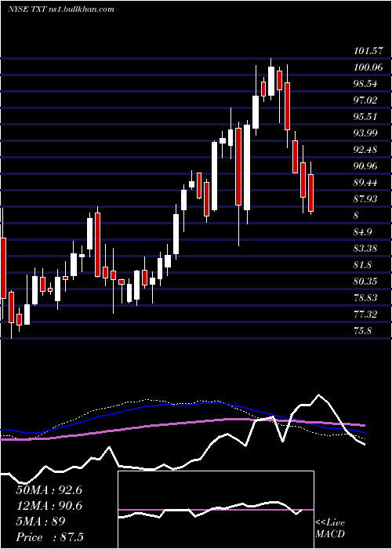The image size is (392, 549).
Task: Click the 95.51 price axis label
Action: click(365, 117)
